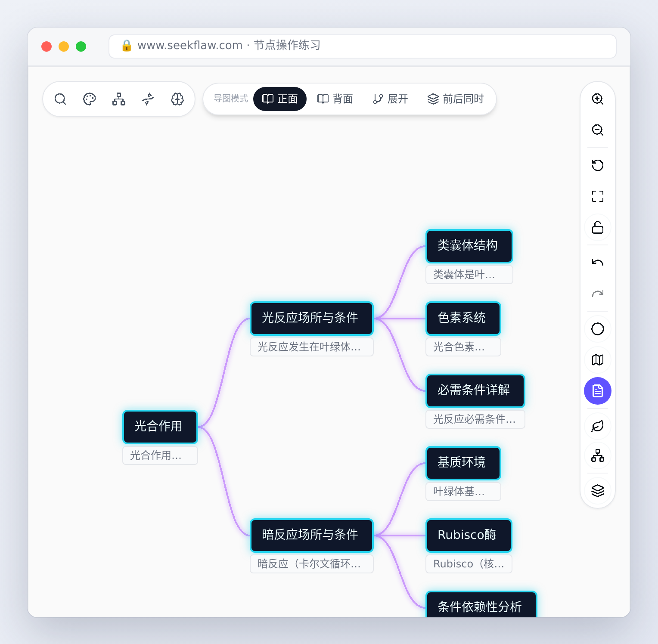Toggle the highlighted purple document notes icon
658x644 pixels.
tap(598, 391)
